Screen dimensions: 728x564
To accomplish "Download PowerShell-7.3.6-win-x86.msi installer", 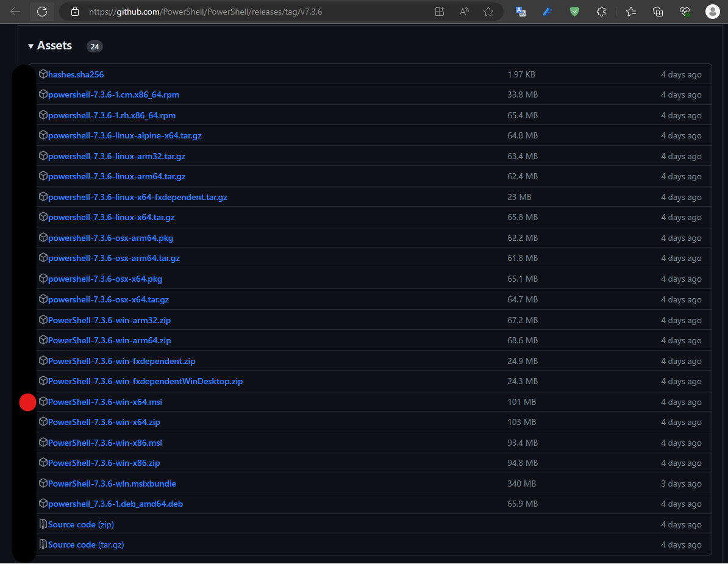I will 105,443.
